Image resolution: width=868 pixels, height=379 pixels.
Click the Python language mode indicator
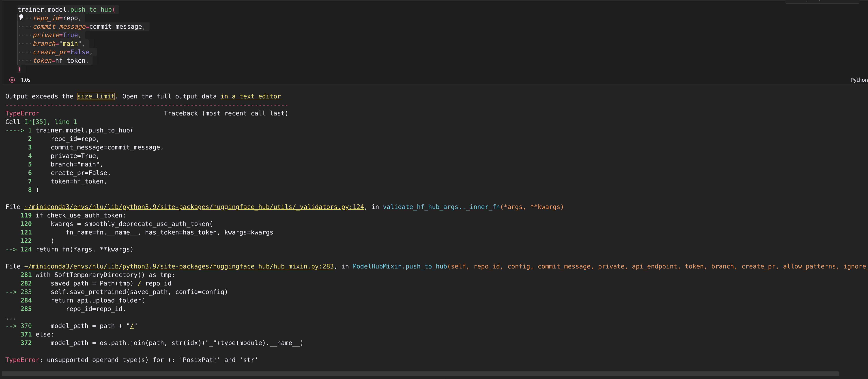click(858, 80)
